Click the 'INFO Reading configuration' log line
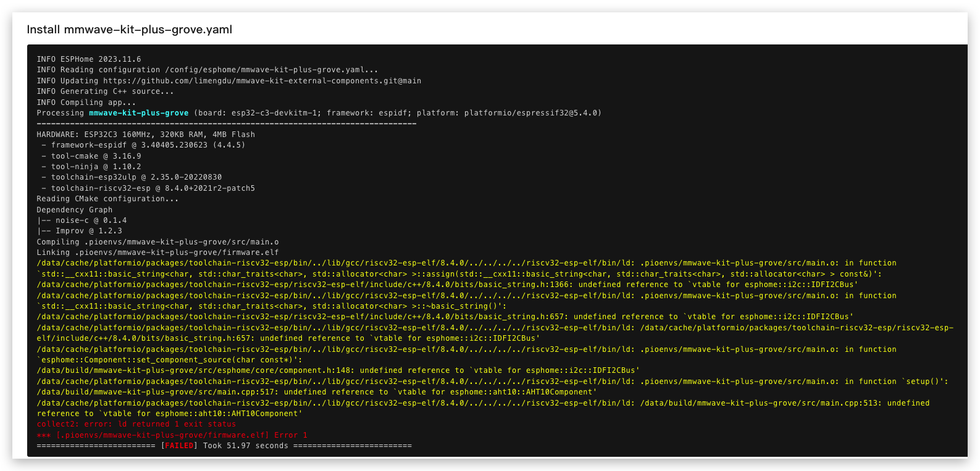The width and height of the screenshot is (980, 471). pyautogui.click(x=207, y=70)
